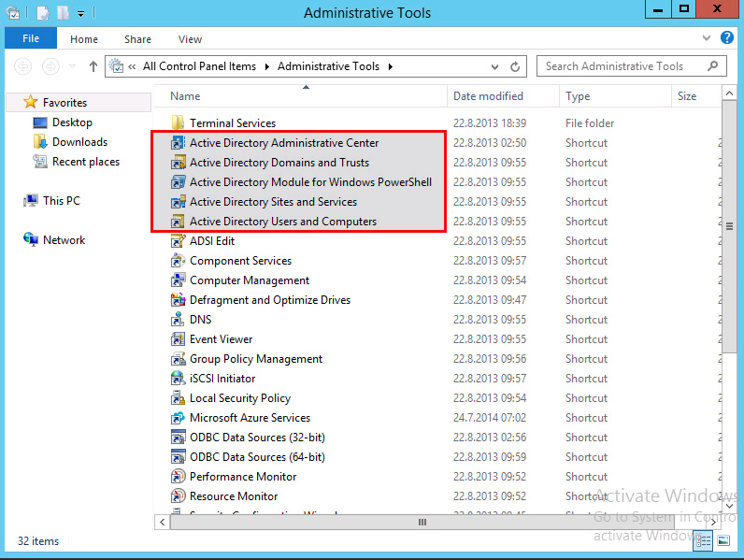The width and height of the screenshot is (744, 560).
Task: Open the Share ribbon tab
Action: tap(137, 39)
